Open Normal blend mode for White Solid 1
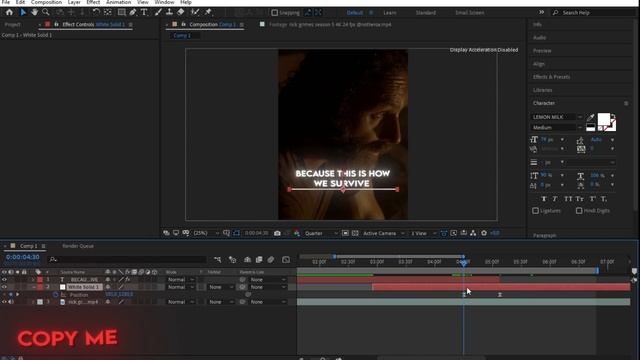 pyautogui.click(x=180, y=287)
